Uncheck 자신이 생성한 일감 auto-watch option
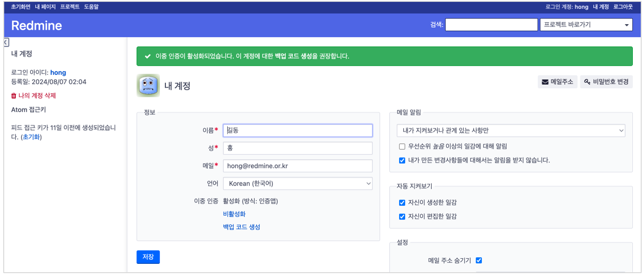The image size is (644, 275). click(x=402, y=203)
